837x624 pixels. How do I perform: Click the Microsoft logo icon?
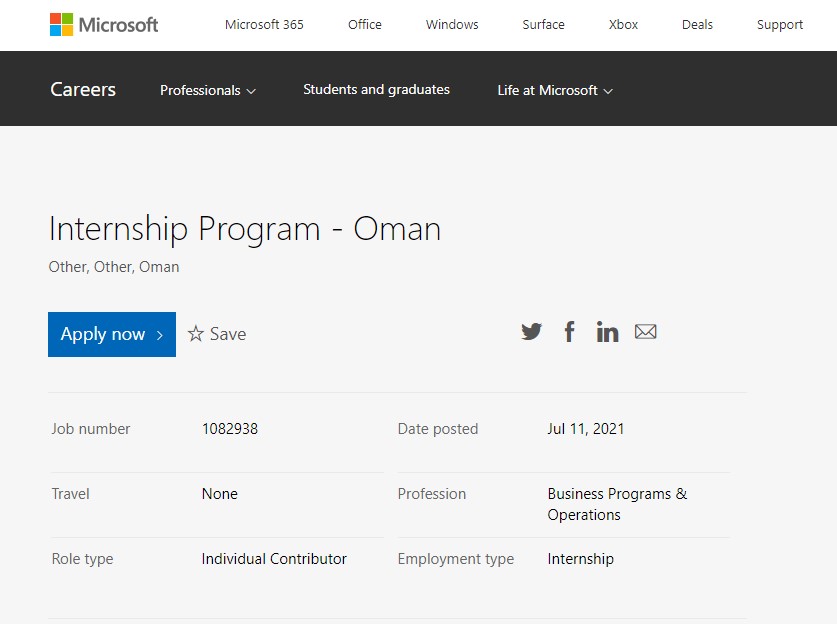tap(62, 25)
